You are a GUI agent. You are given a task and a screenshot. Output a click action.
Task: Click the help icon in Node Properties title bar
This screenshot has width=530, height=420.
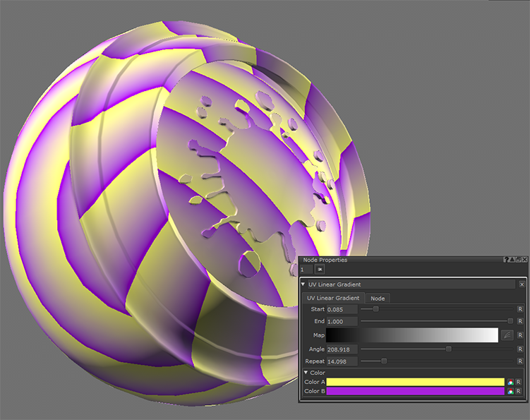(x=506, y=260)
